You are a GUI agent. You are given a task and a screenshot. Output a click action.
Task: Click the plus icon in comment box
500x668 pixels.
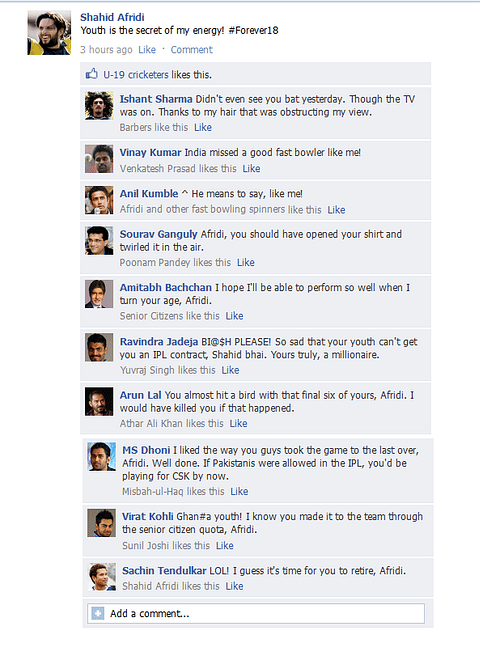(98, 613)
